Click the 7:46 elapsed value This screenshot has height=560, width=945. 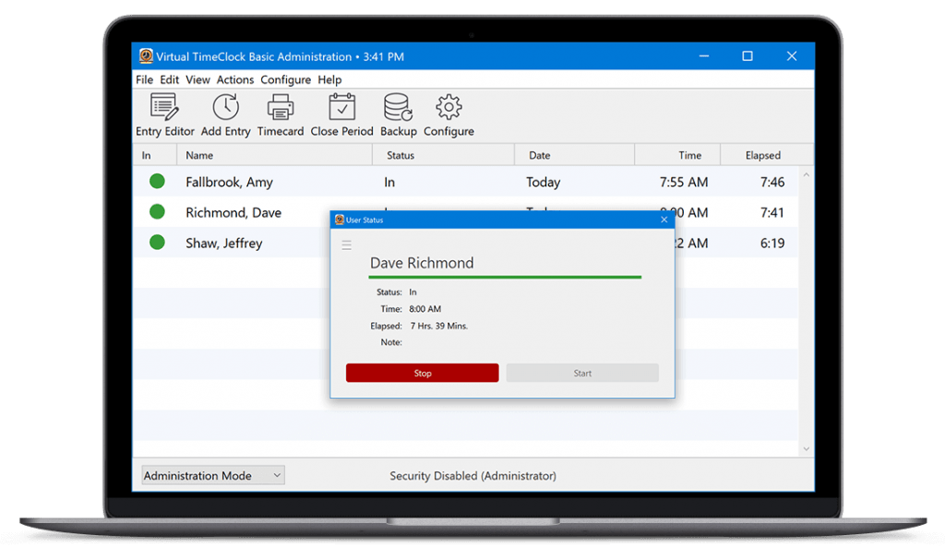(x=772, y=182)
